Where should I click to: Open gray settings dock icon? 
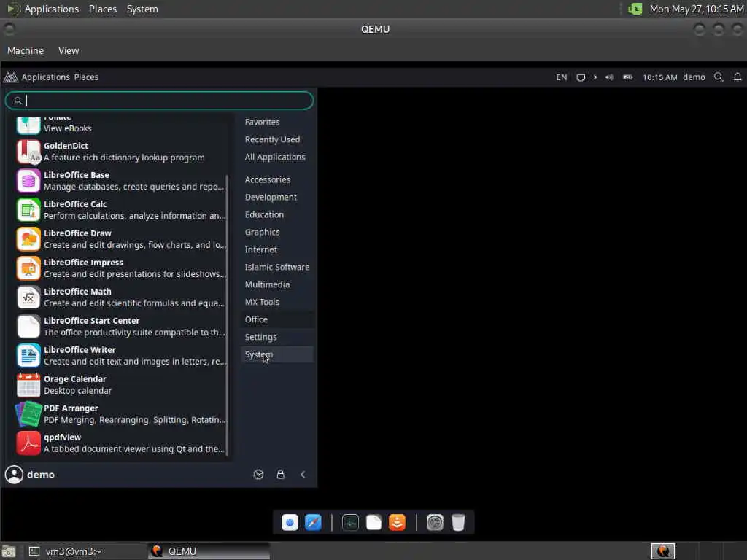click(x=435, y=522)
